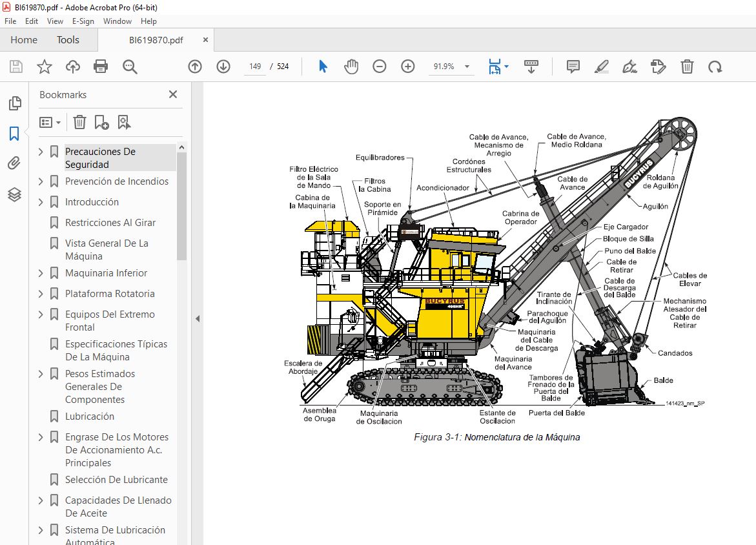Click the Save file icon

[x=16, y=67]
